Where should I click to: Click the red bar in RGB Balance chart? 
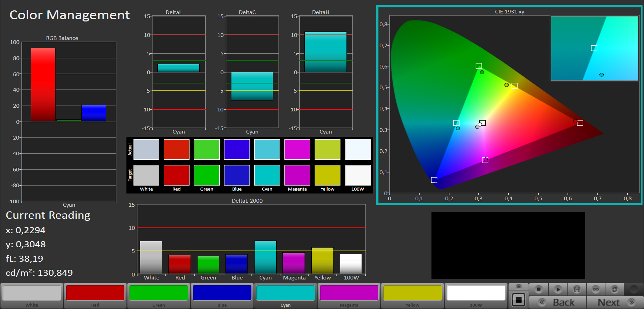43,85
